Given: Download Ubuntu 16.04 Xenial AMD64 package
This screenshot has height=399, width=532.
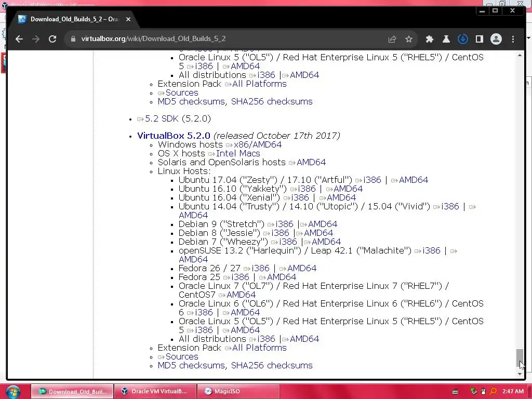Looking at the screenshot, I should pyautogui.click(x=341, y=197).
